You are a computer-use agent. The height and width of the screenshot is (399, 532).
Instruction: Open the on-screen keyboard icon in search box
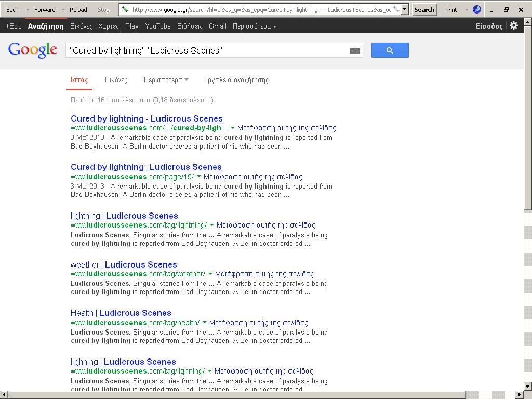[x=354, y=50]
